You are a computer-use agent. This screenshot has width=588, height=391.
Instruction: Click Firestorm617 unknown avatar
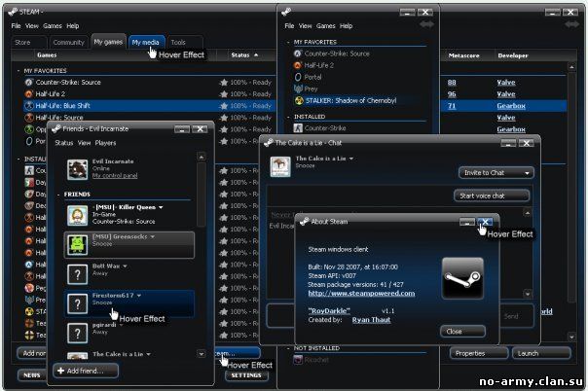pyautogui.click(x=77, y=303)
